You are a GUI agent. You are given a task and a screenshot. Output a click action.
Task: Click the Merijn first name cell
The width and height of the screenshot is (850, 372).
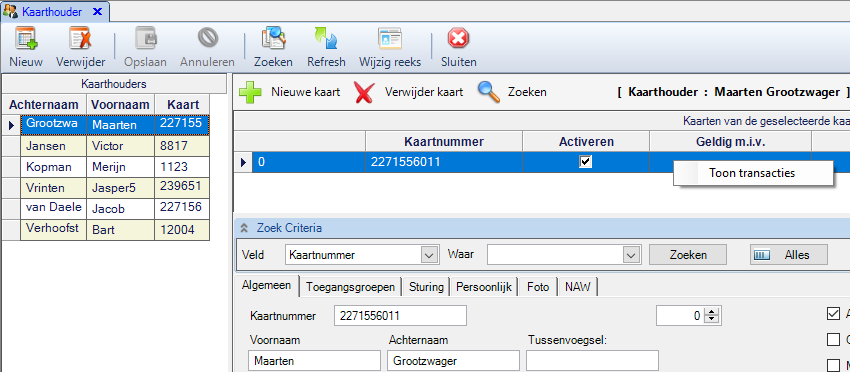120,166
